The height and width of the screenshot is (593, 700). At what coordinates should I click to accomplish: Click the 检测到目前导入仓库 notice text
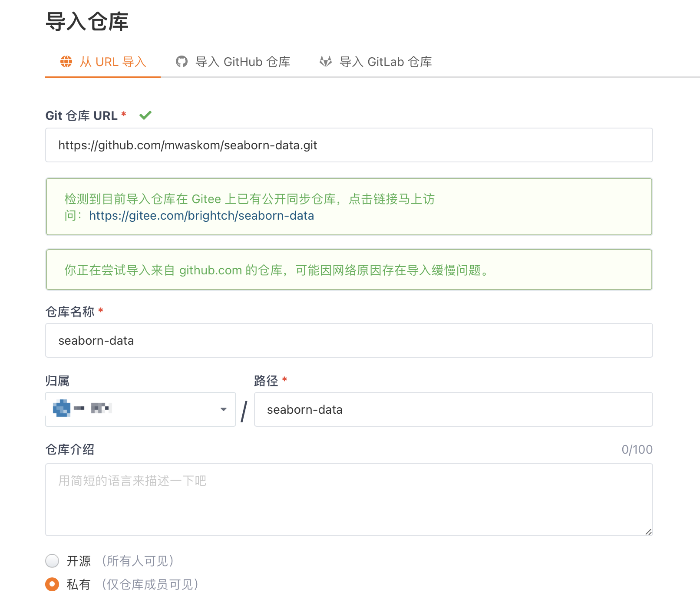pos(250,208)
